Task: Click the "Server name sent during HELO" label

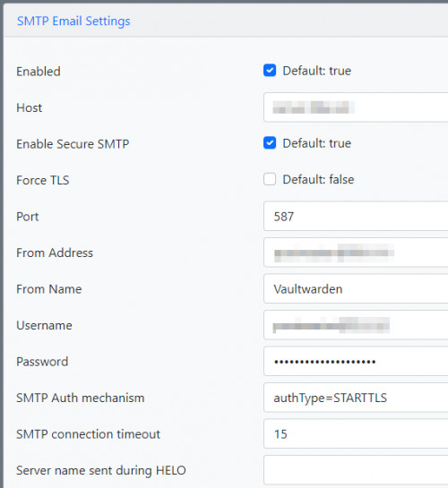Action: [x=101, y=471]
